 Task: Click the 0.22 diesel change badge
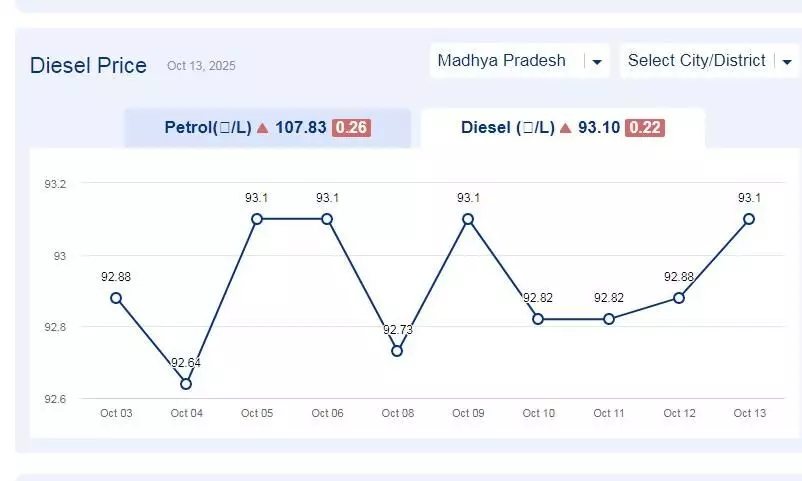[645, 128]
